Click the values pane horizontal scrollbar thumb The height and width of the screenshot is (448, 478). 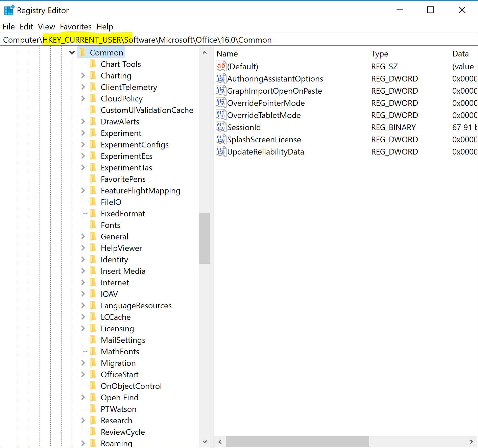(x=297, y=442)
